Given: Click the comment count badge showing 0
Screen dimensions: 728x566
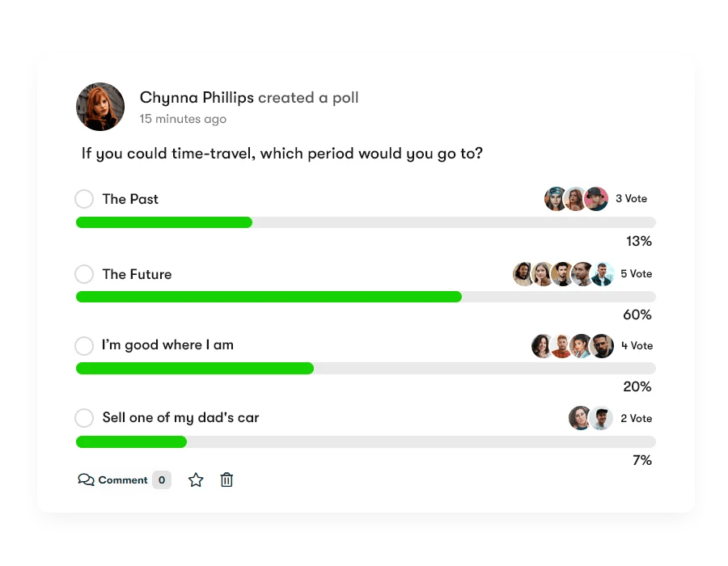Looking at the screenshot, I should click(162, 480).
